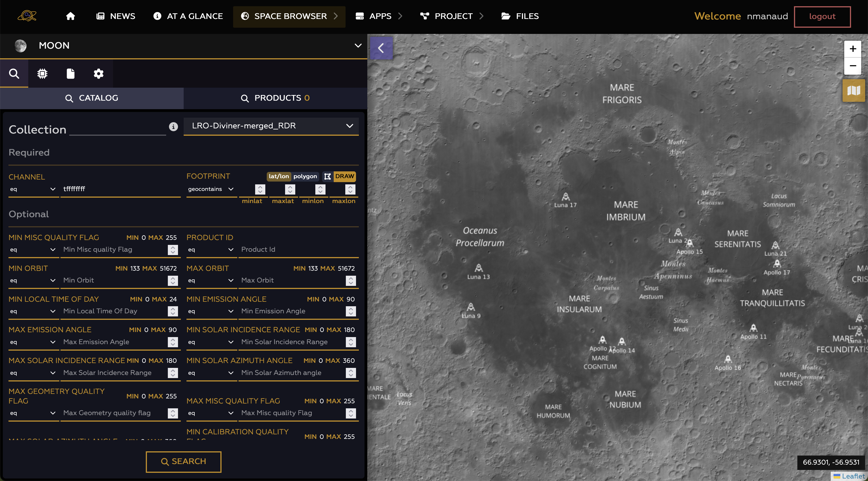Viewport: 868px width, 481px height.
Task: Open the PROJECT menu
Action: [x=452, y=16]
